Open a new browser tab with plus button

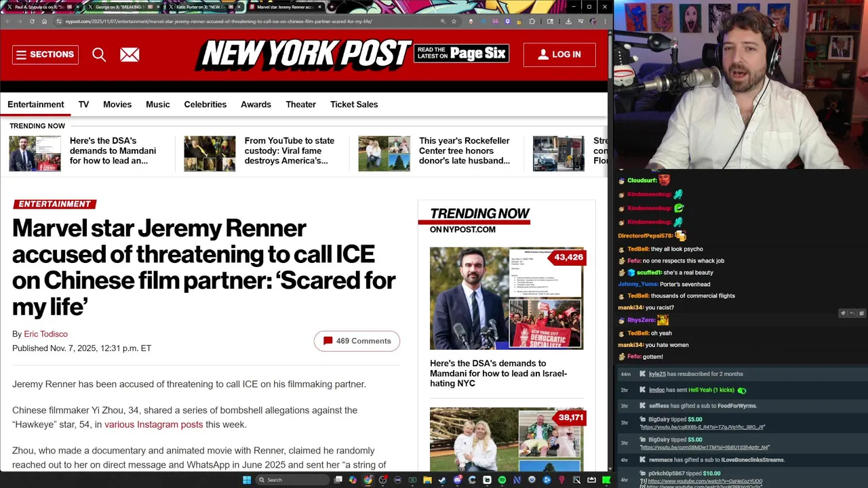331,7
